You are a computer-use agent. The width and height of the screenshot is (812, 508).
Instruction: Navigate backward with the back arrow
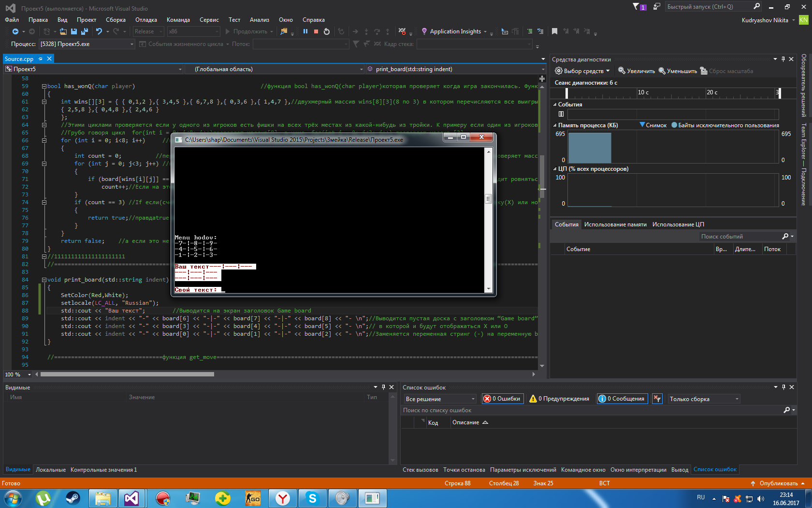[15, 31]
